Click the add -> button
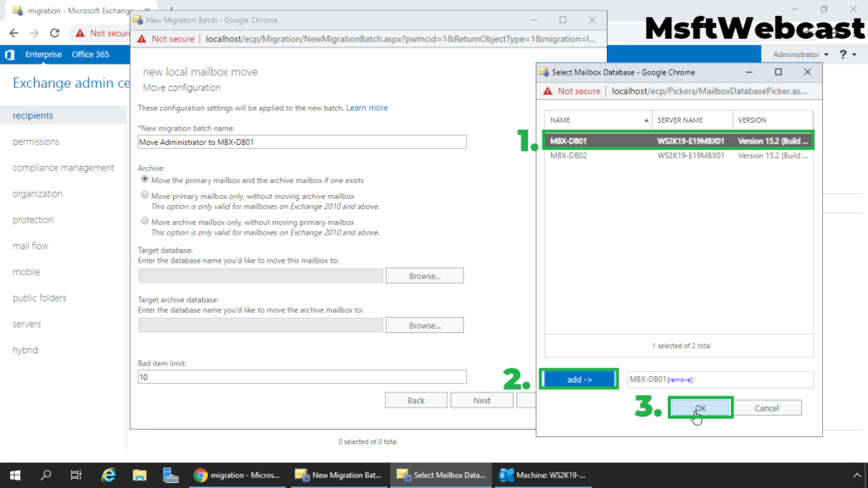The width and height of the screenshot is (868, 488). point(579,380)
